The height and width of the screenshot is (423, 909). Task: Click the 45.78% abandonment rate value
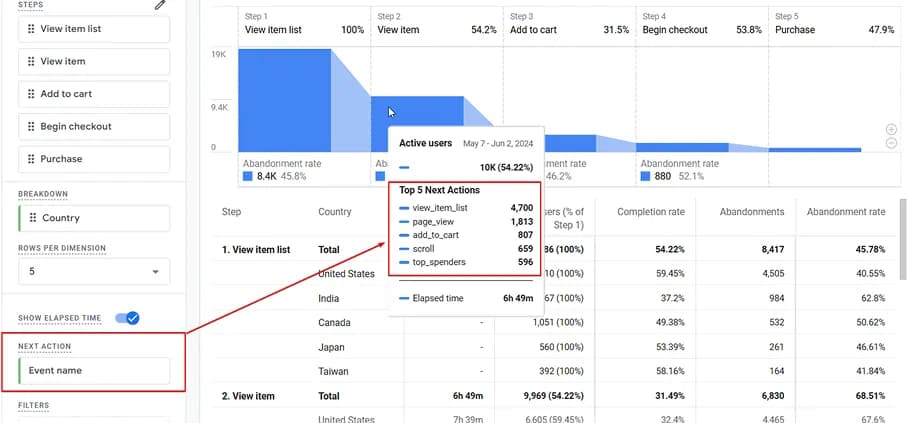click(x=871, y=250)
